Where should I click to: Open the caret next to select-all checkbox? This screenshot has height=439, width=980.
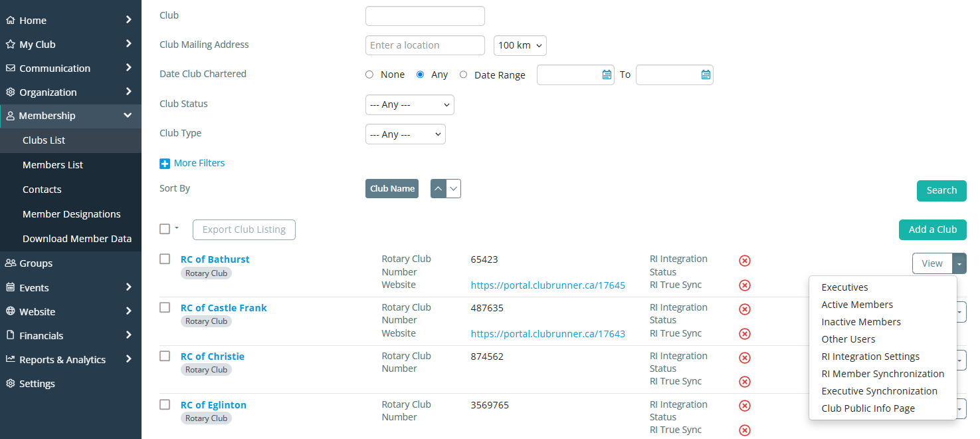[x=177, y=228]
